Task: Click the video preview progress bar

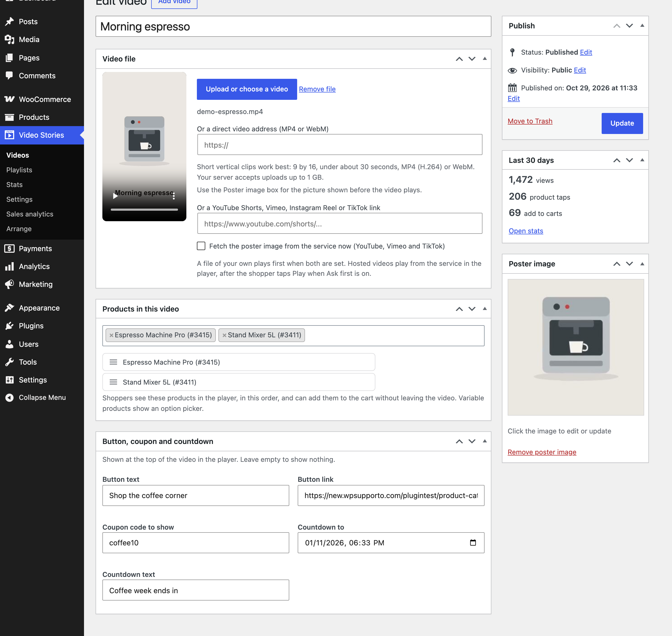Action: tap(144, 210)
